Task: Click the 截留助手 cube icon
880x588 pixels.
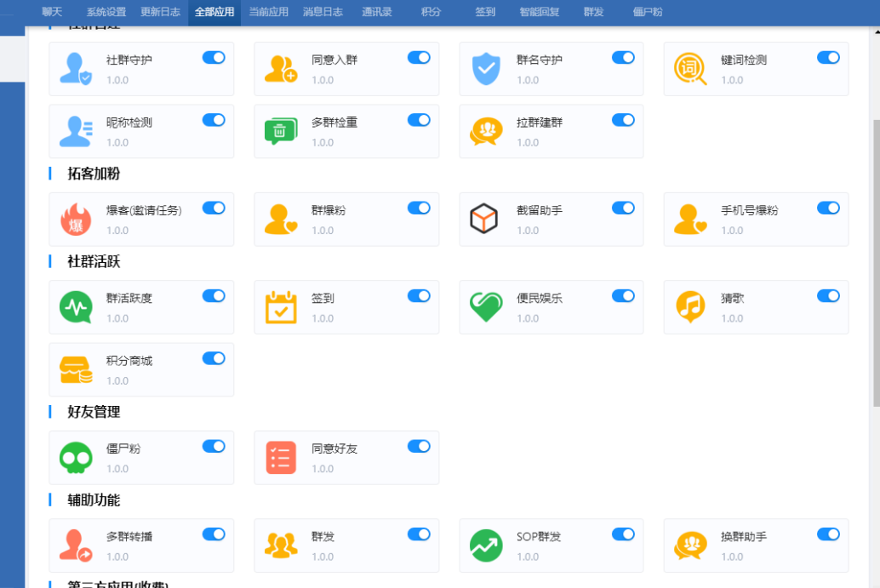Action: click(484, 220)
